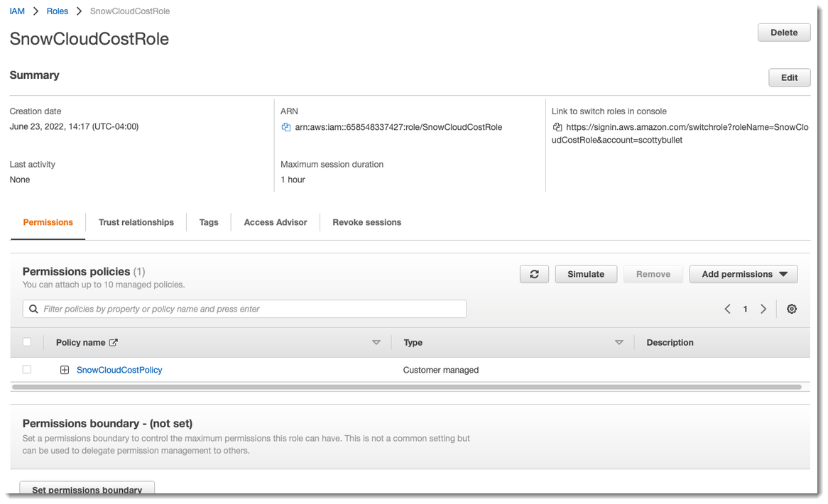828x504 pixels.
Task: Refresh the permissions policies list
Action: (x=534, y=275)
